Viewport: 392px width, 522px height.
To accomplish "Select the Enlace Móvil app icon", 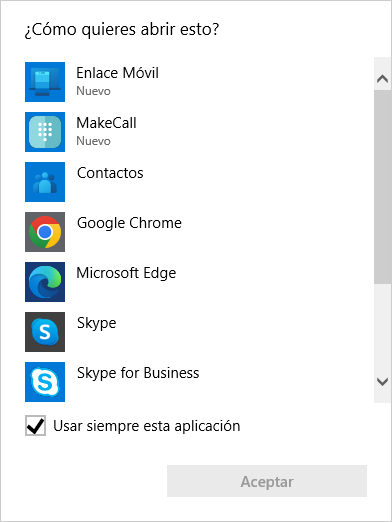I will 45,82.
